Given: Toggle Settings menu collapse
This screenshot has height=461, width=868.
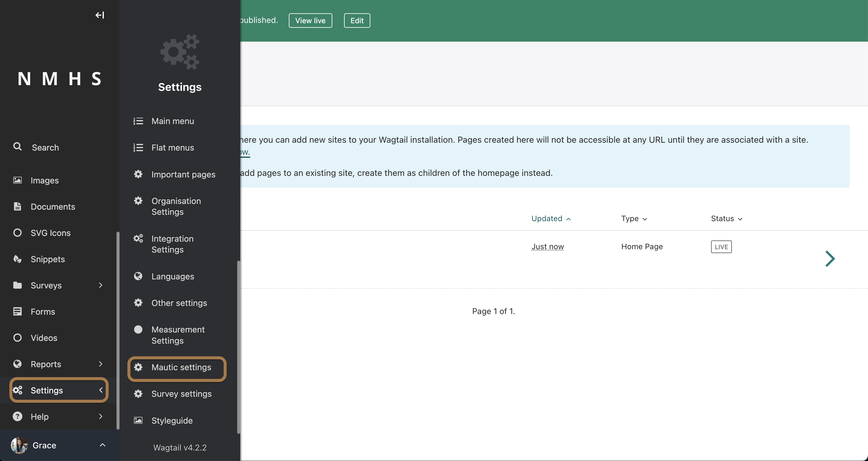Looking at the screenshot, I should click(101, 390).
